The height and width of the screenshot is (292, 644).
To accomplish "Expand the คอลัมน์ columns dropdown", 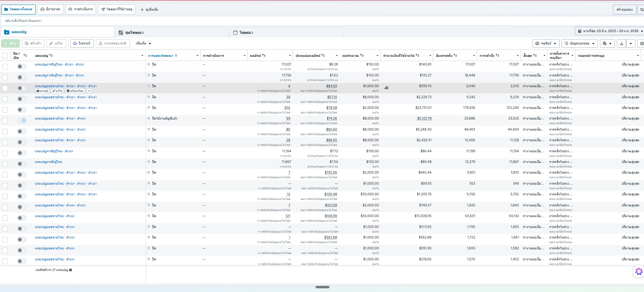I will 546,43.
